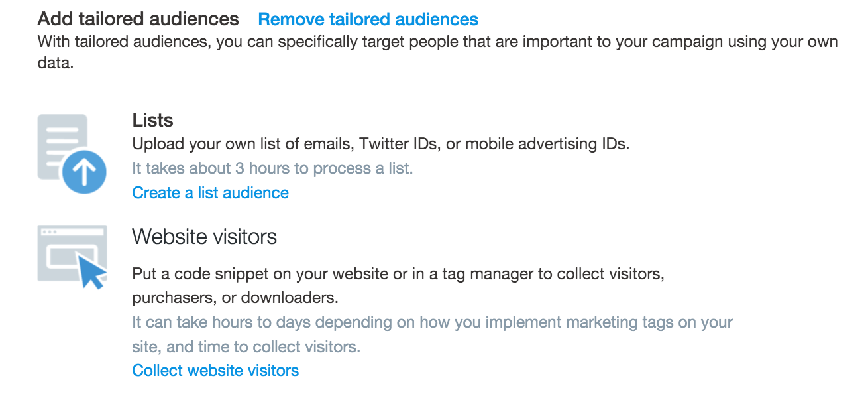Image resolution: width=868 pixels, height=394 pixels.
Task: Click the blue upload arrow circle
Action: [84, 172]
